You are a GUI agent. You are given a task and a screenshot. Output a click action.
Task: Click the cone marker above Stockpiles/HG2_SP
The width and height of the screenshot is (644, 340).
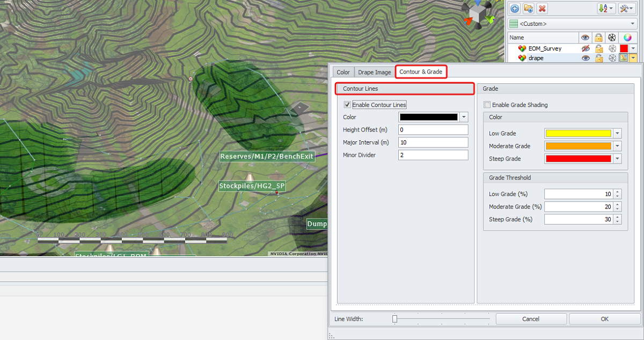tap(250, 177)
